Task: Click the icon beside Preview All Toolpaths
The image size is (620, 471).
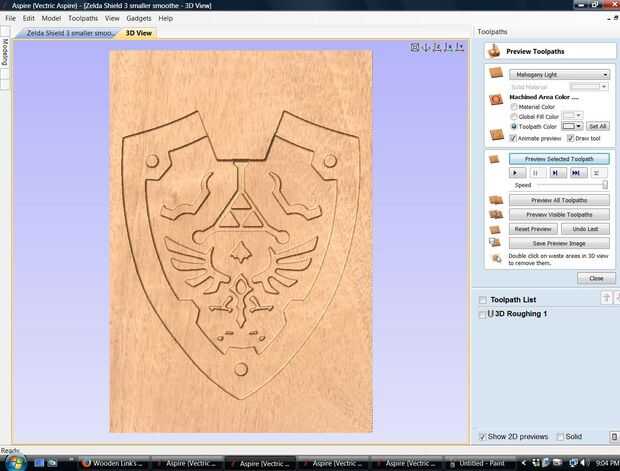Action: coord(496,200)
